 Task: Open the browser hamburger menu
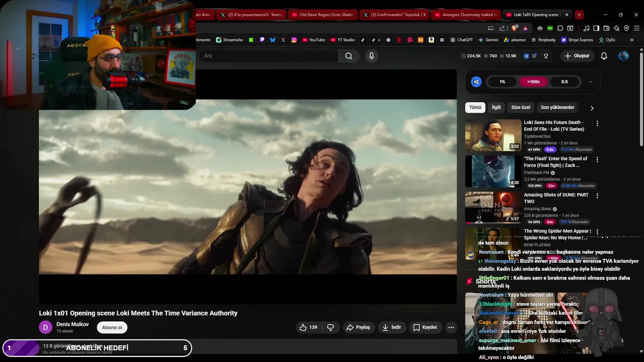click(636, 28)
